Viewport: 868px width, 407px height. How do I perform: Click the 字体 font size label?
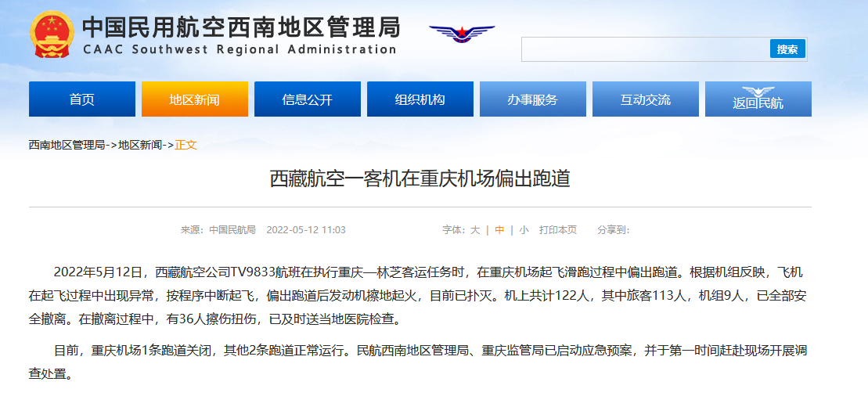point(454,230)
